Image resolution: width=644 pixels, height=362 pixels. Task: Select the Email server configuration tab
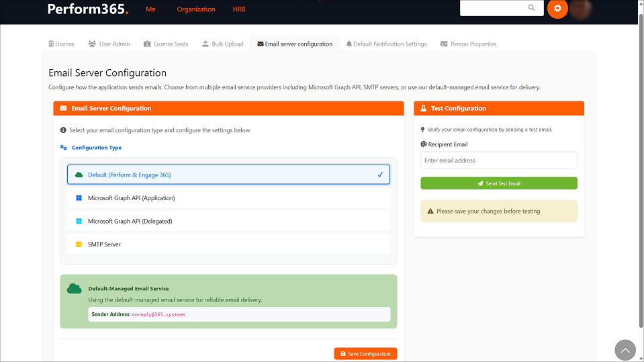click(x=295, y=44)
